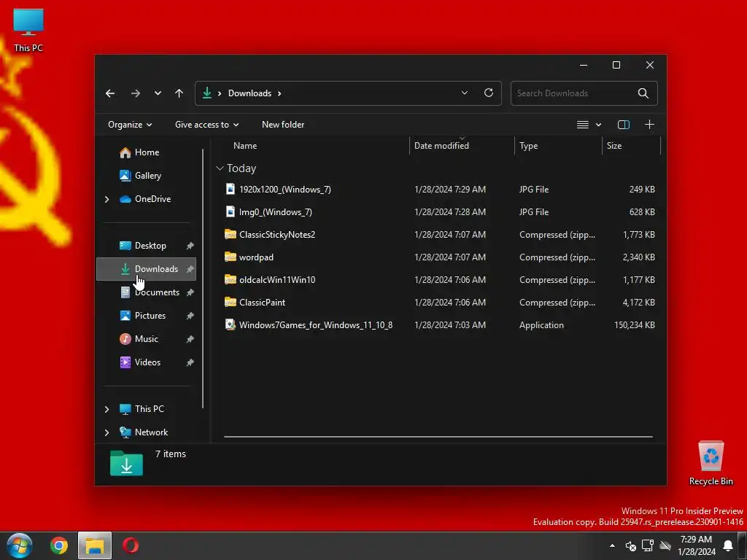Refresh the Downloads folder
Screen dimensions: 747x560
pos(489,93)
